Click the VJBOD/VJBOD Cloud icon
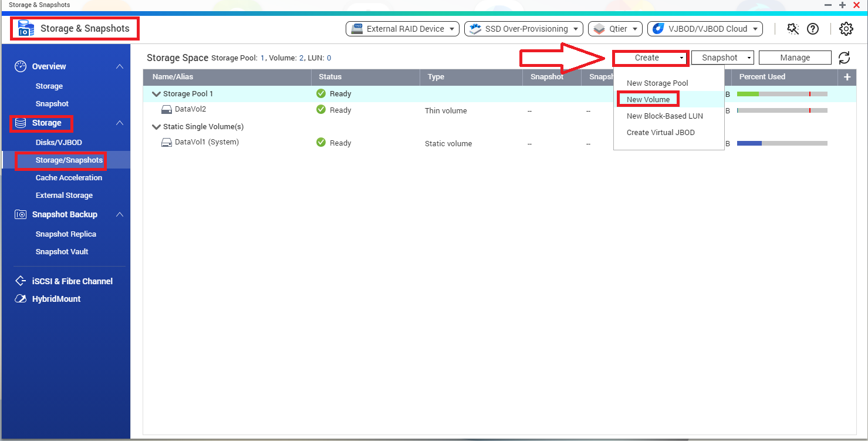 [658, 29]
